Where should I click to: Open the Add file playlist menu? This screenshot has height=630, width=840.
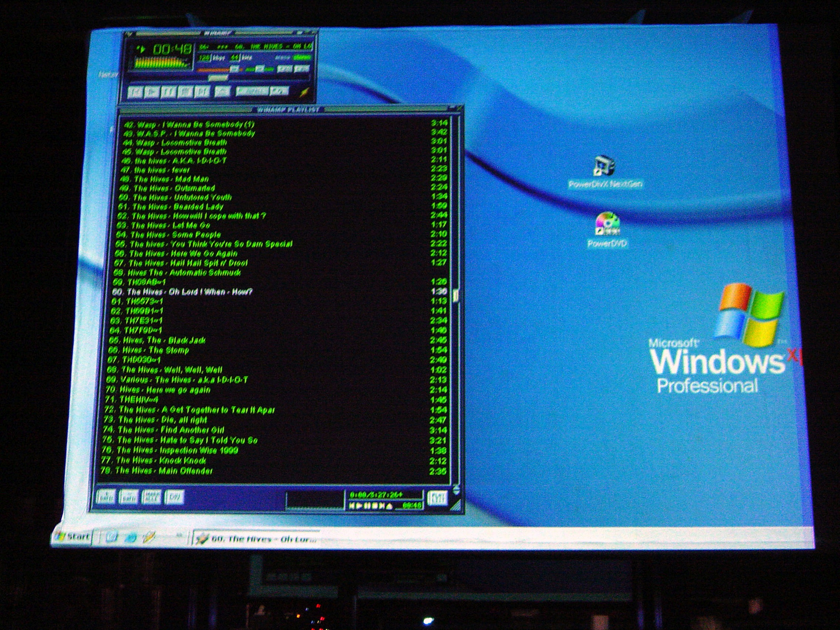coord(106,496)
